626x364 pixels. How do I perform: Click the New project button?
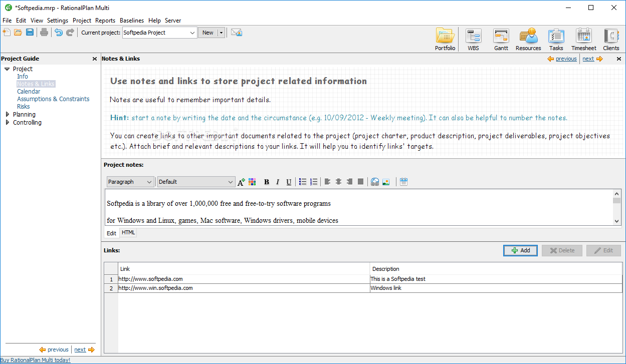208,33
